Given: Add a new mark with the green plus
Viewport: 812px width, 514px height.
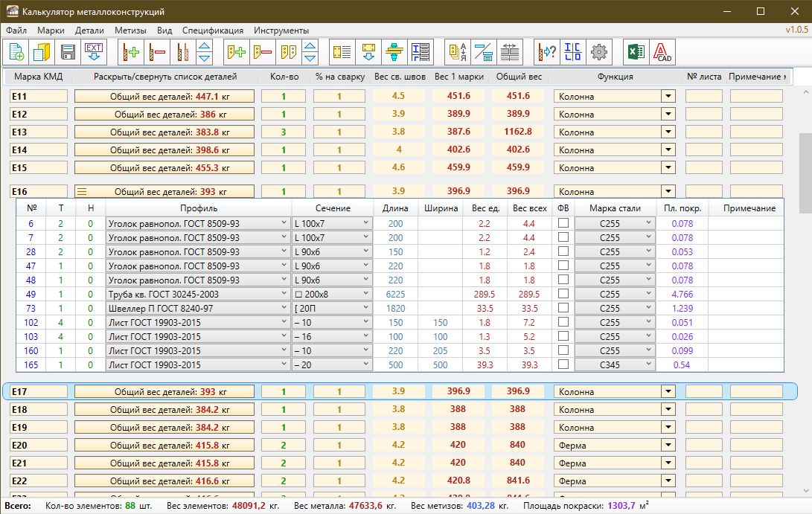Looking at the screenshot, I should click(132, 52).
